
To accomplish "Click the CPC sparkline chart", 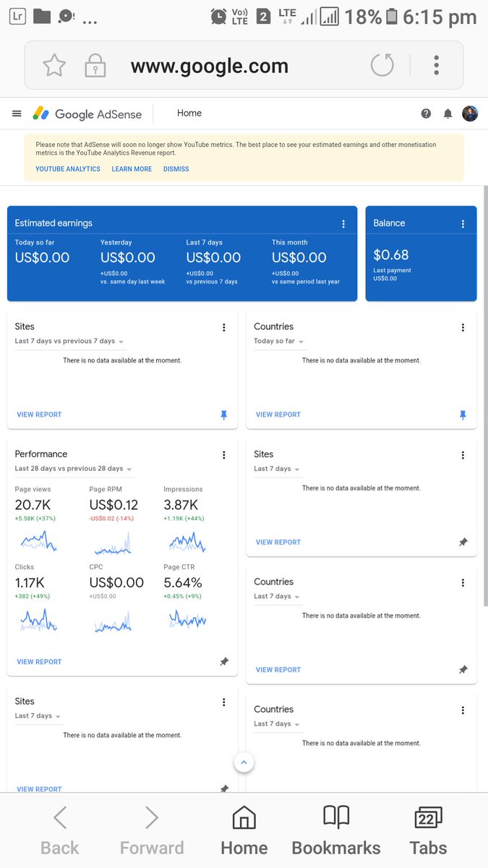I will (113, 621).
